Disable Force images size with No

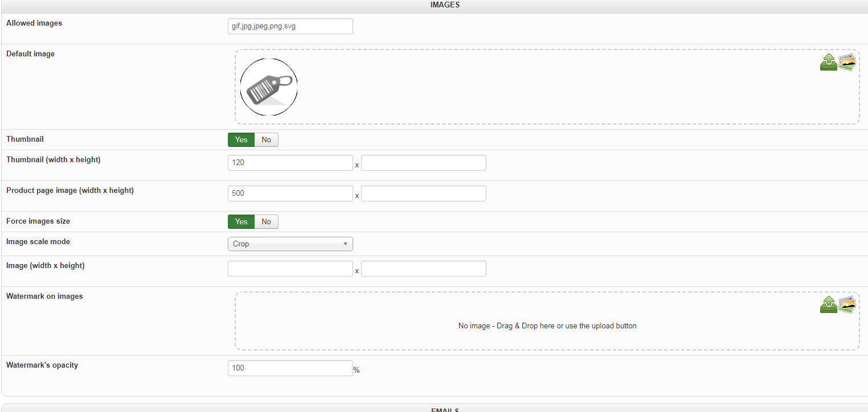tap(266, 222)
